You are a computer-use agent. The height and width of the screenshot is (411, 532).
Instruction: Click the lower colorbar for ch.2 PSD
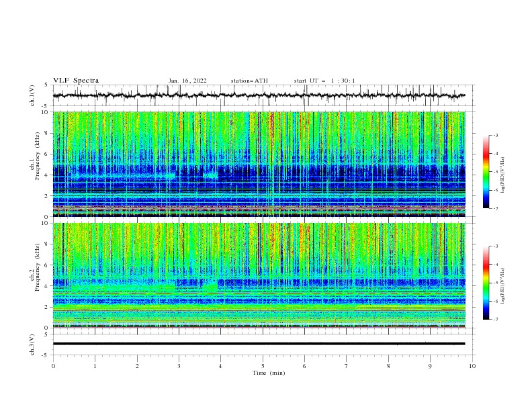coord(486,283)
